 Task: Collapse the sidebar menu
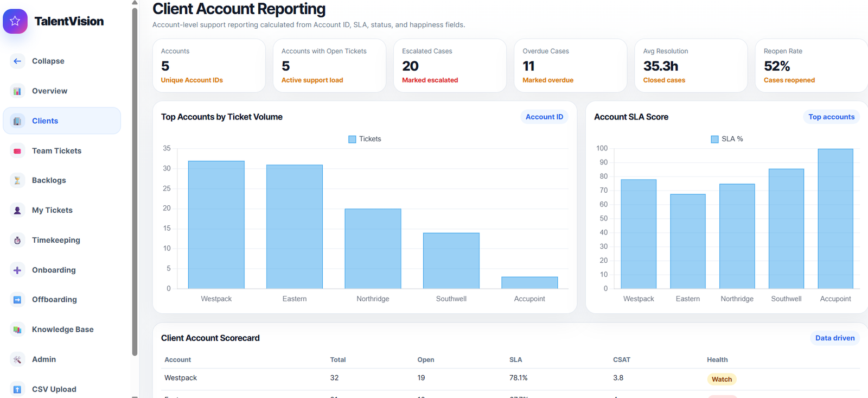pyautogui.click(x=62, y=61)
